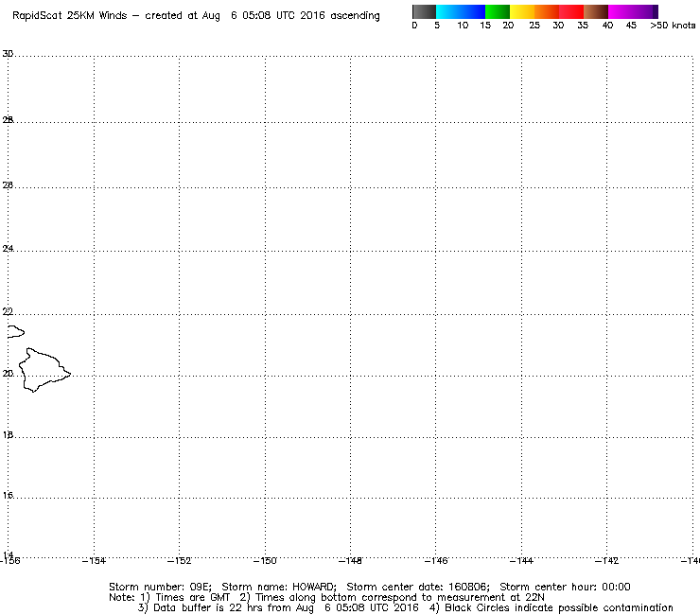This screenshot has height=615, width=700.
Task: Click the latitude label 18
Action: pos(8,435)
